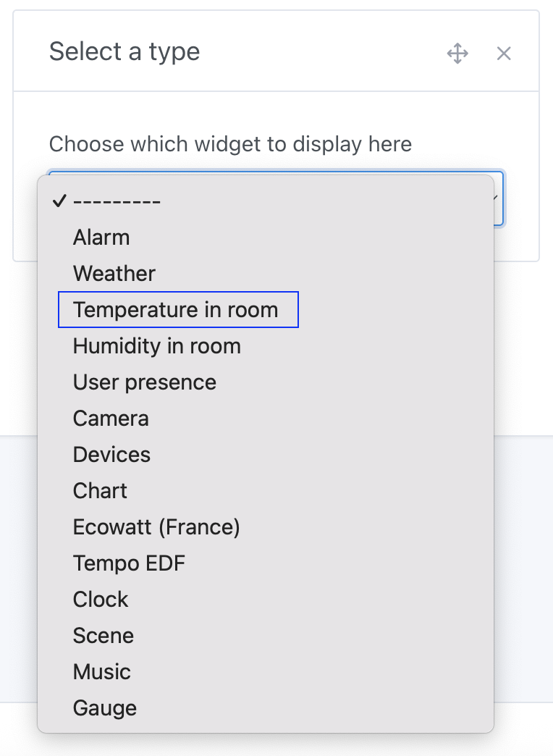Select Devices from the widget list
This screenshot has height=756, width=553.
[x=111, y=454]
